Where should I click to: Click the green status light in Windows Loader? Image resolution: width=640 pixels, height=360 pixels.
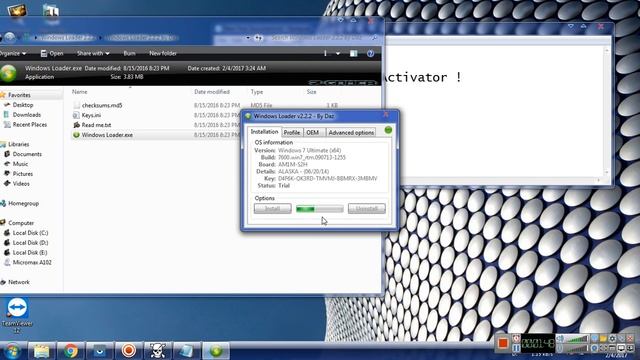pos(388,130)
